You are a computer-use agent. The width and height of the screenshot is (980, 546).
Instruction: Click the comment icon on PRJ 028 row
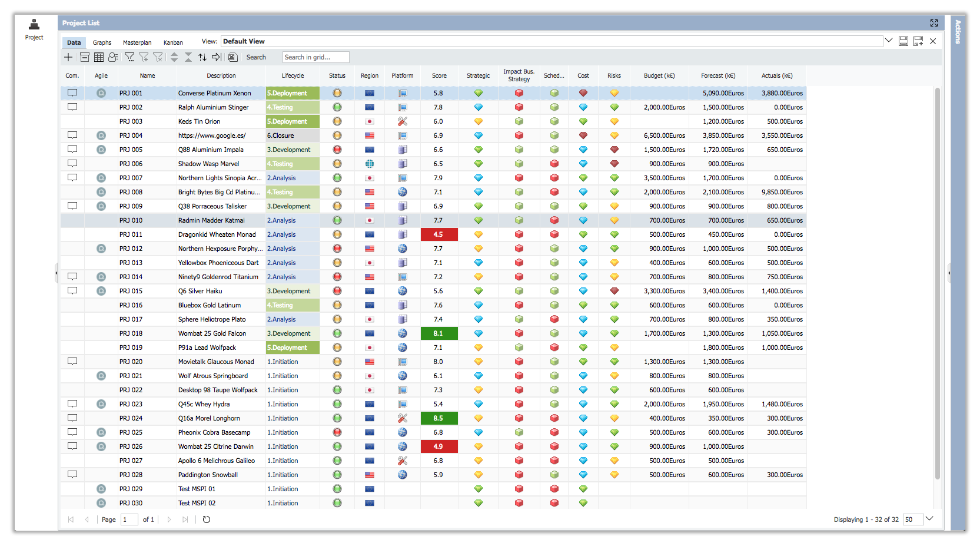[72, 475]
